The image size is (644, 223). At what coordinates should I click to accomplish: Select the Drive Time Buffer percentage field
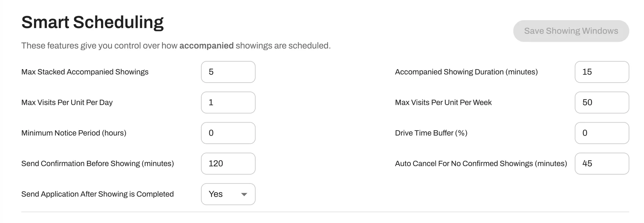click(x=602, y=133)
